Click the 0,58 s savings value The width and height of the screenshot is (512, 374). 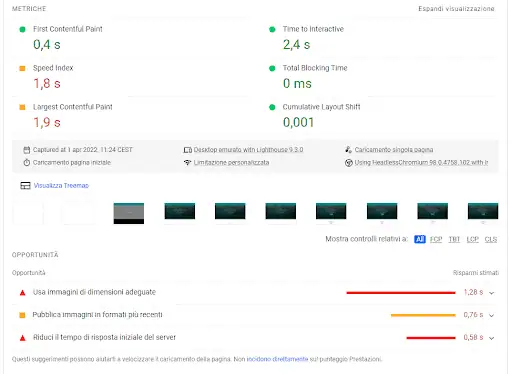click(x=473, y=337)
